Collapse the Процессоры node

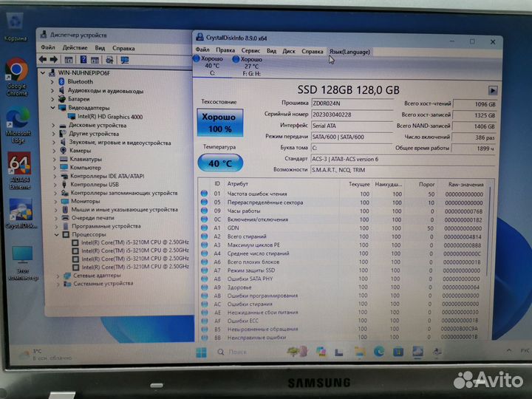(x=57, y=234)
